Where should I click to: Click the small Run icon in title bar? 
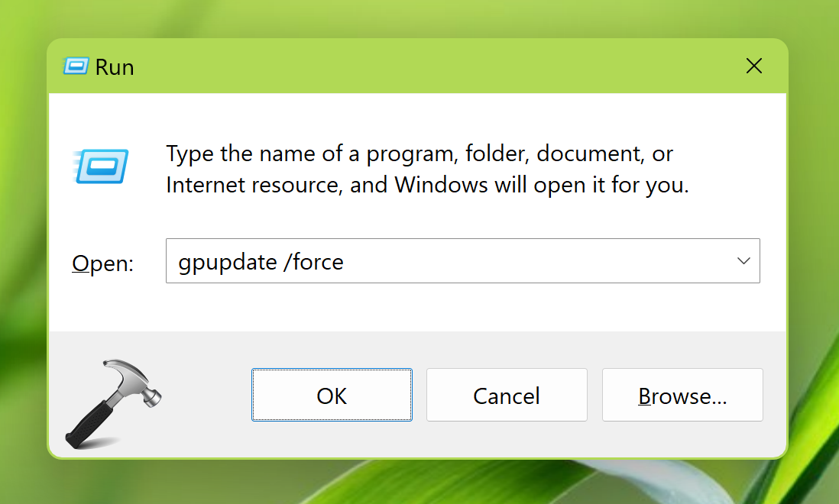coord(76,66)
